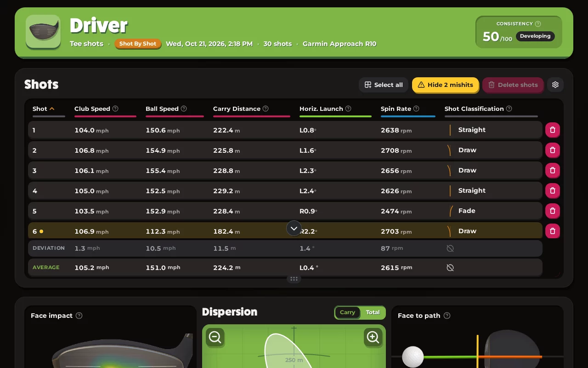The image size is (588, 368).
Task: Open the Club Speed help icon
Action: (x=115, y=109)
